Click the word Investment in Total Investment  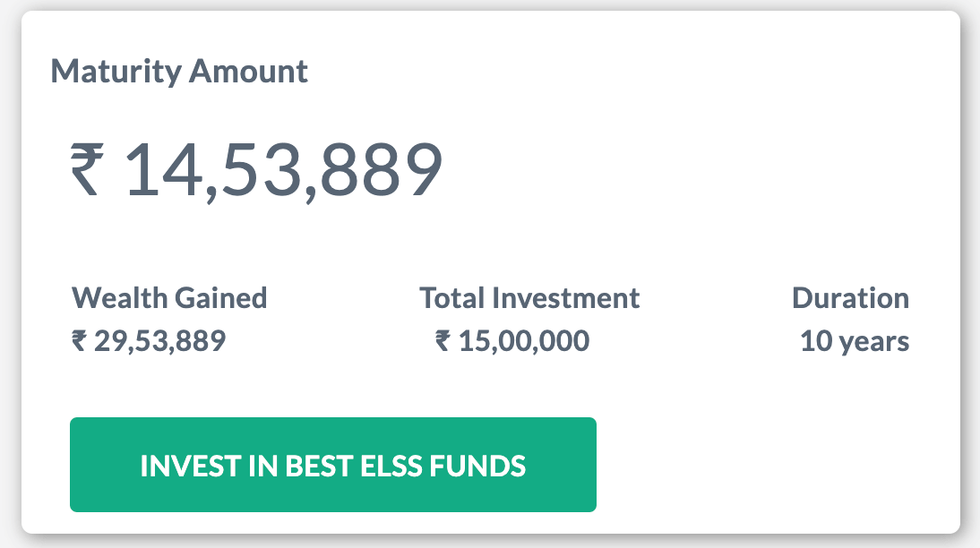571,297
